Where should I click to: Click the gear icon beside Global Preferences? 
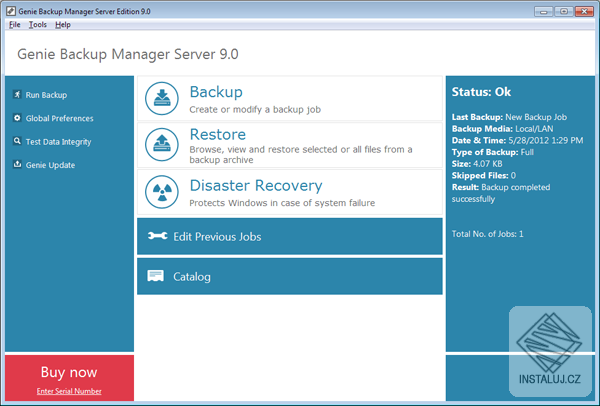[17, 118]
